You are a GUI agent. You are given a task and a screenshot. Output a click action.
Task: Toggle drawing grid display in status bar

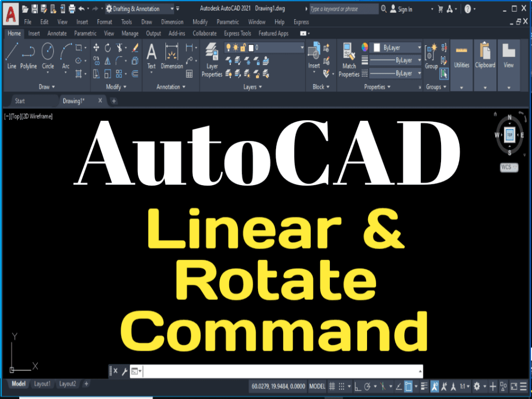(332, 386)
